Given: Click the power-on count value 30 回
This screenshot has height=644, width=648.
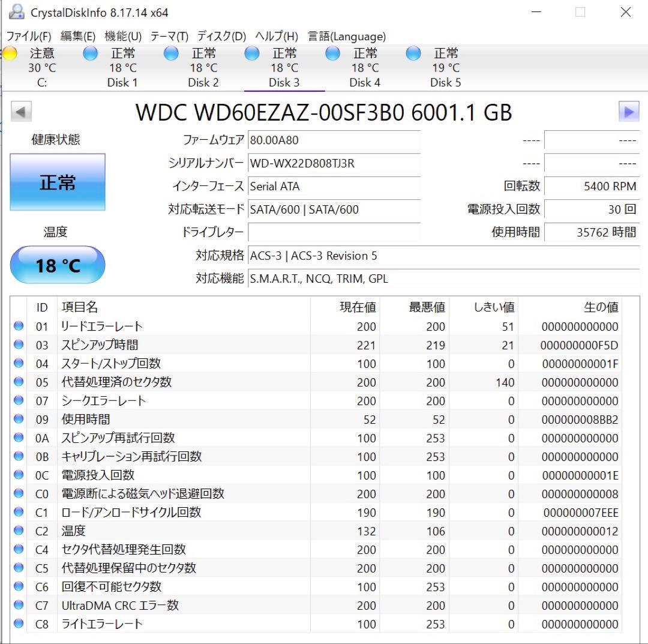Looking at the screenshot, I should click(x=592, y=209).
